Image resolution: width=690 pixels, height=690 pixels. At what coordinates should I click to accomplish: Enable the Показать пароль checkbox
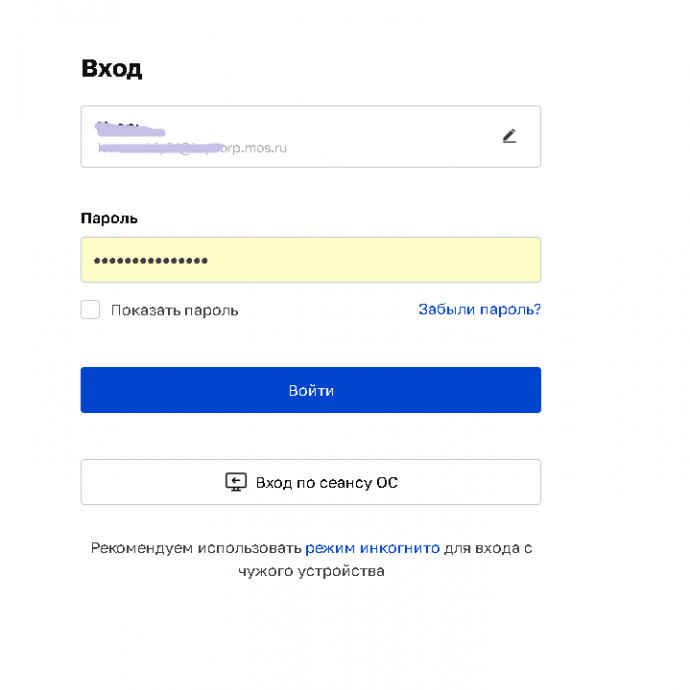point(90,309)
